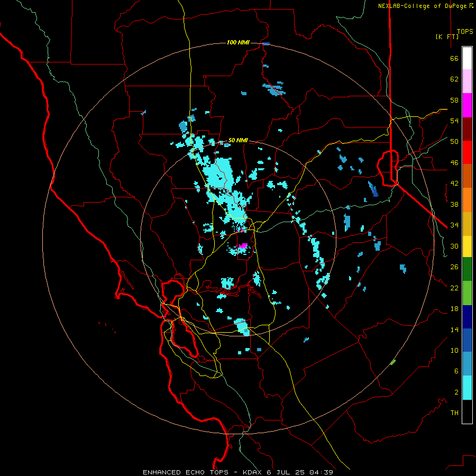This screenshot has height=476, width=476.
Task: Click the 04:39 timestamp in the footer
Action: click(x=321, y=472)
